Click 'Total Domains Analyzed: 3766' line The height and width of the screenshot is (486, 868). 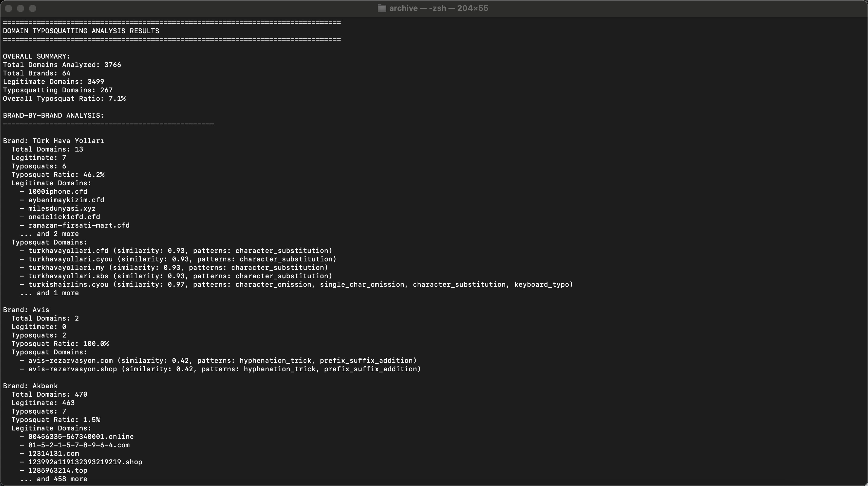click(x=62, y=65)
